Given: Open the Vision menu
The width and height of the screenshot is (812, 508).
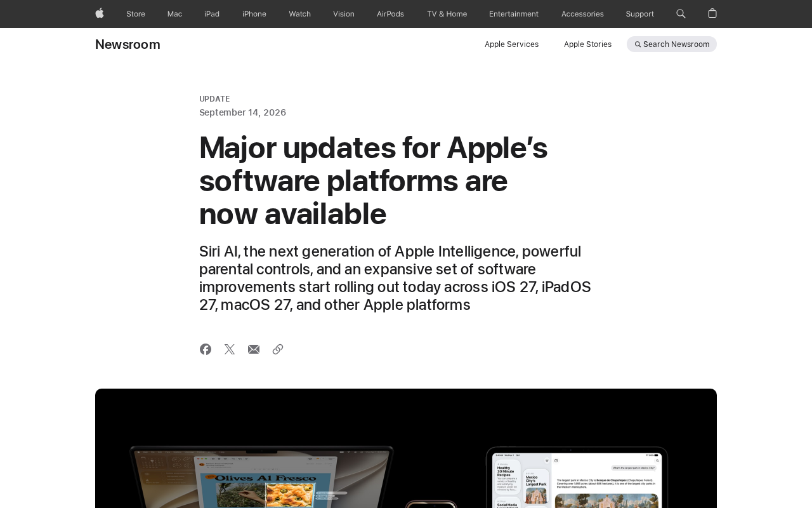Looking at the screenshot, I should (x=344, y=14).
